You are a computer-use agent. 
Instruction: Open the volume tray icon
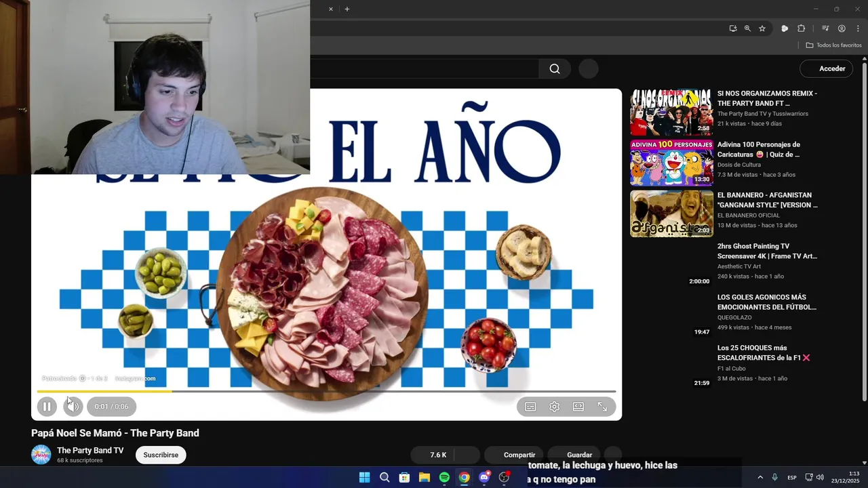coord(820,477)
